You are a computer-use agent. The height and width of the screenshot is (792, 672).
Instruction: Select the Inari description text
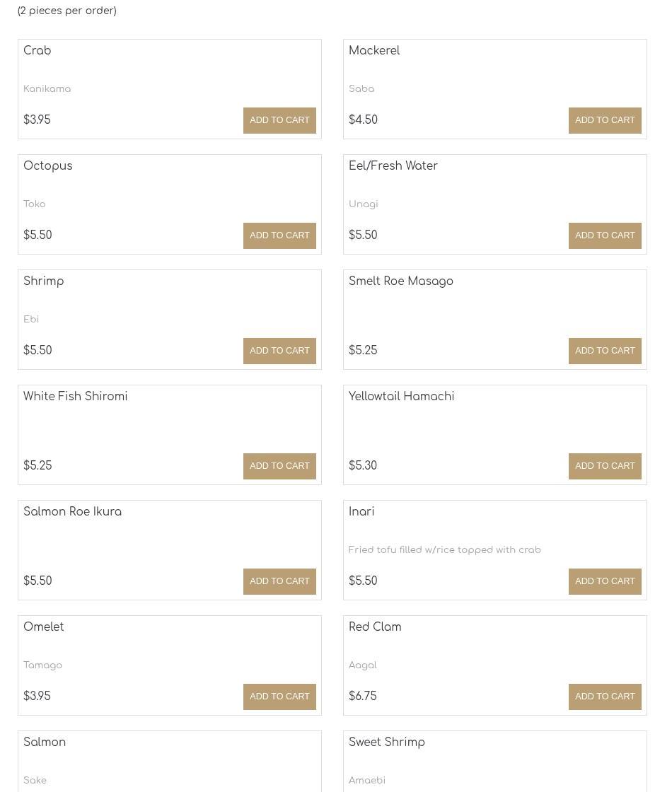pyautogui.click(x=445, y=549)
